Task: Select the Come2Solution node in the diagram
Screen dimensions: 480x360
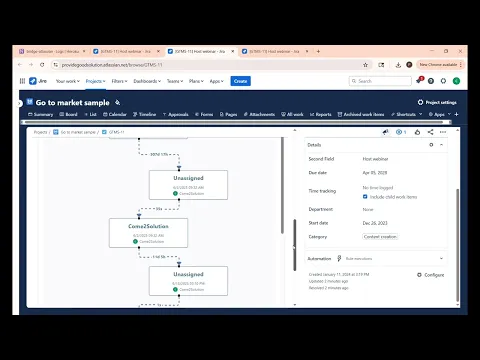Action: [148, 233]
